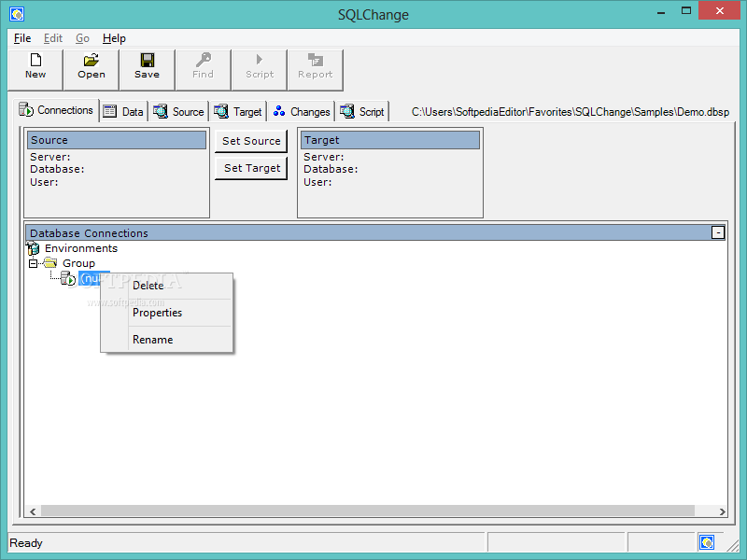This screenshot has height=560, width=747.
Task: Open the Help menu
Action: (x=114, y=38)
